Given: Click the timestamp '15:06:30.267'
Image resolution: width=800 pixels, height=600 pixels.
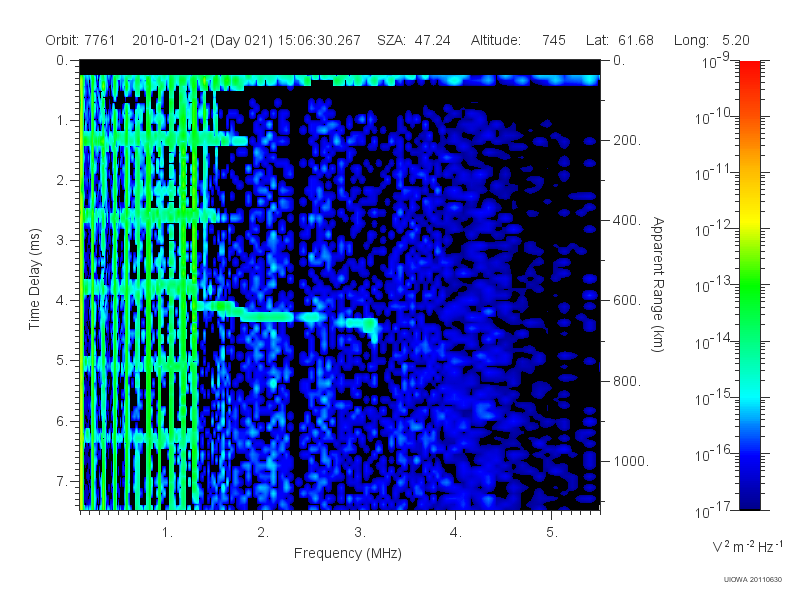Looking at the screenshot, I should (x=319, y=40).
